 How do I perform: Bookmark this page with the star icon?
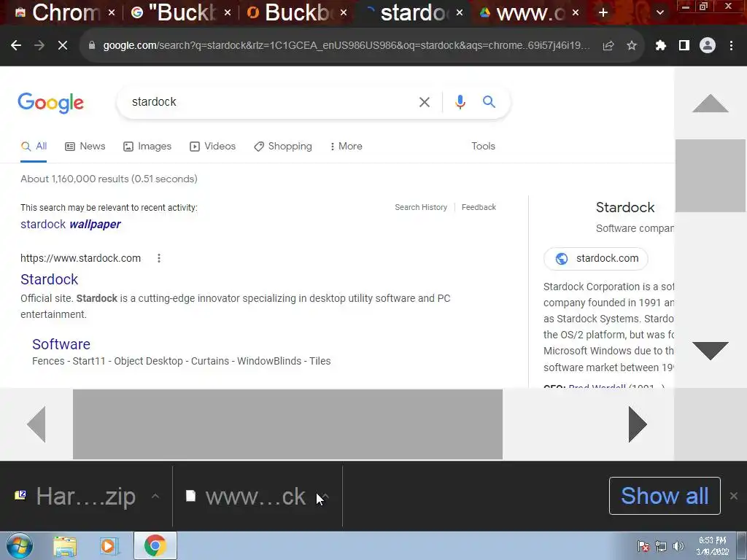pyautogui.click(x=632, y=46)
